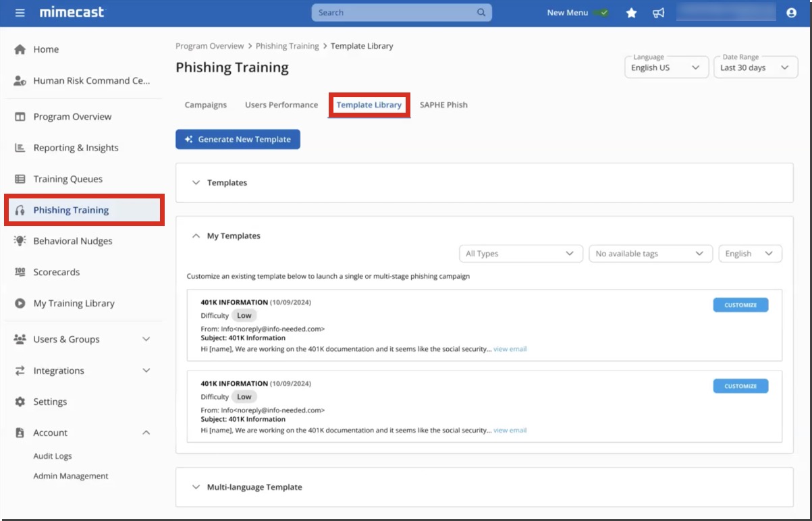Go to Program Overview breadcrumb
Screen dimensions: 812x521
(x=209, y=46)
